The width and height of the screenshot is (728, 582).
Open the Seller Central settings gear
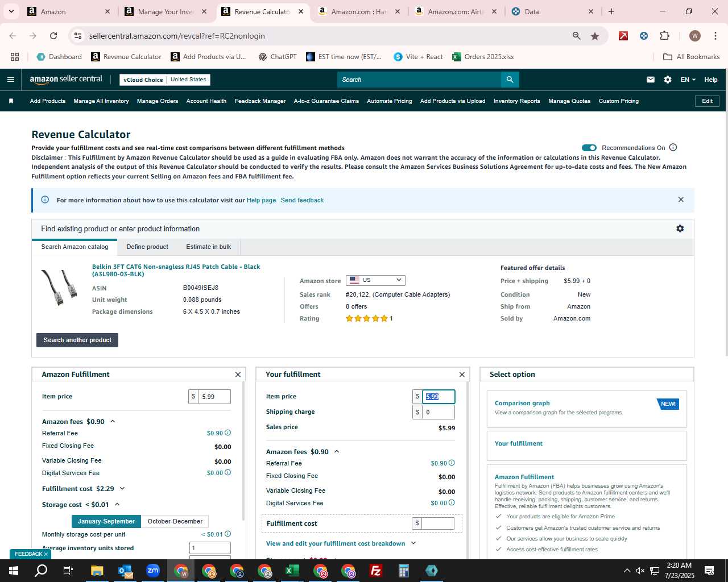(668, 80)
